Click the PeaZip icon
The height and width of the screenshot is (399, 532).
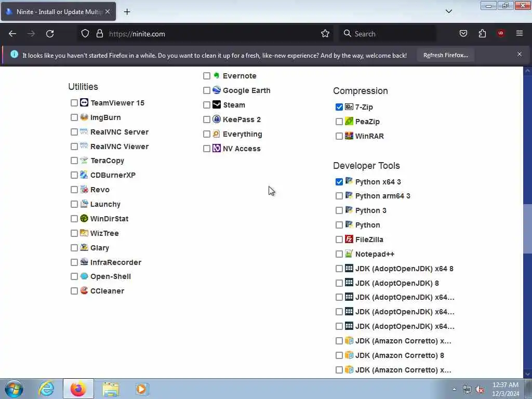[x=349, y=121]
